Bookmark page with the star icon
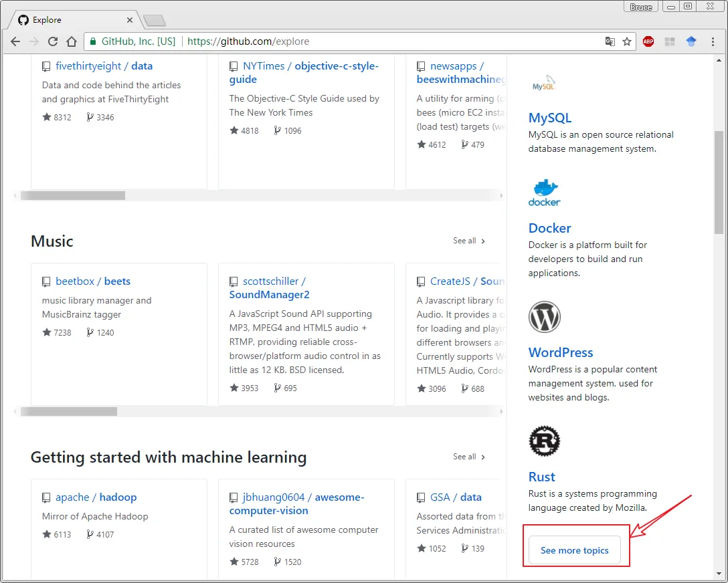The width and height of the screenshot is (728, 583). pos(627,41)
